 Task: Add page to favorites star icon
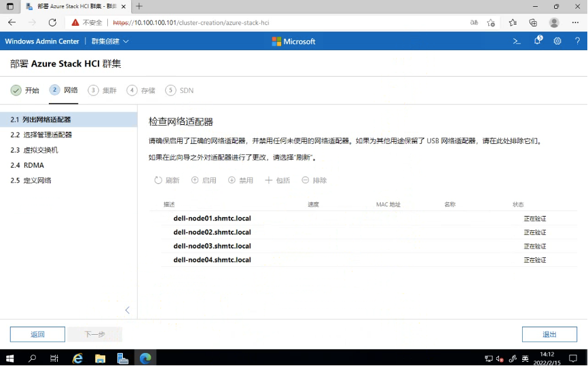[x=491, y=23]
